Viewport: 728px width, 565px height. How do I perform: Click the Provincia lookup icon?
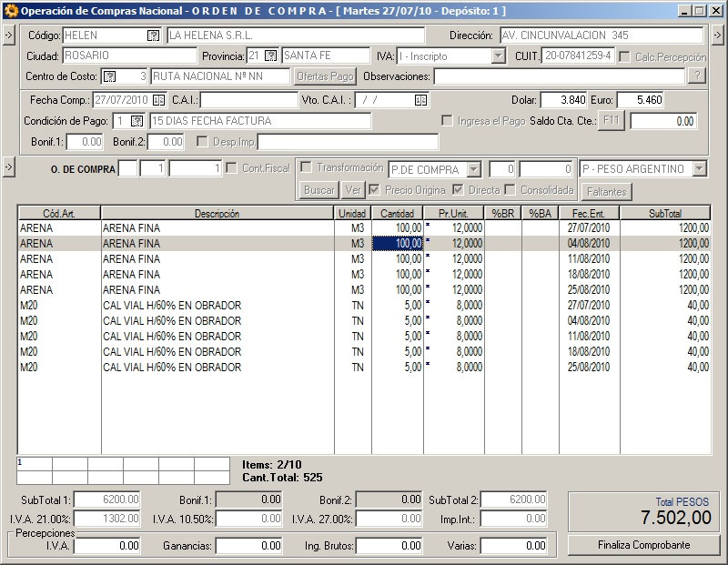(x=270, y=55)
